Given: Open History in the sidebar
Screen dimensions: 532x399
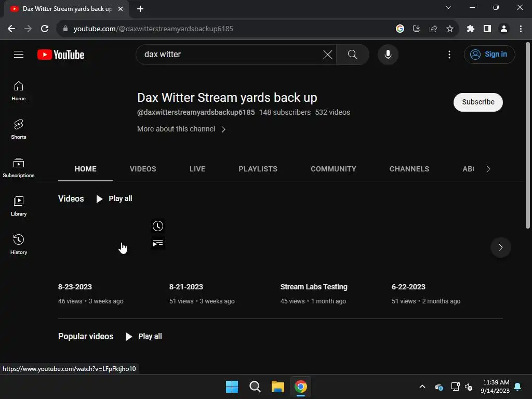Looking at the screenshot, I should (x=19, y=244).
